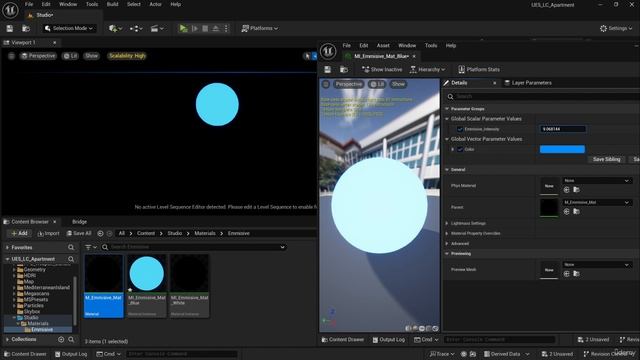Open the quick add content icon menu
This screenshot has width=640, height=360.
115,28
